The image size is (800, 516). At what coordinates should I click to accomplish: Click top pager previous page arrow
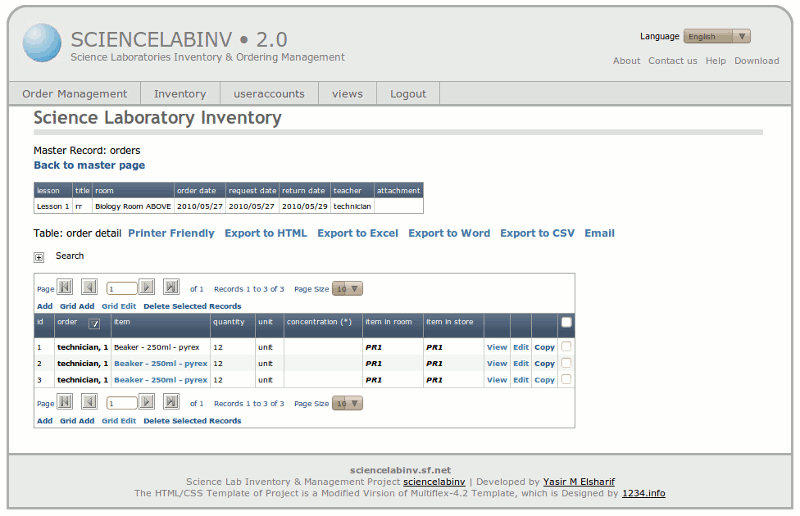point(89,287)
